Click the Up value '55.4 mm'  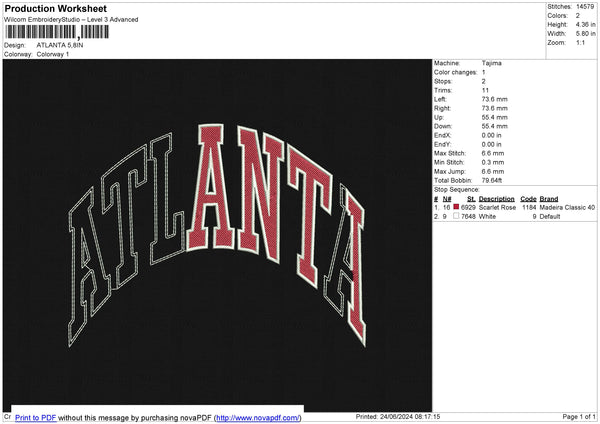pyautogui.click(x=495, y=117)
